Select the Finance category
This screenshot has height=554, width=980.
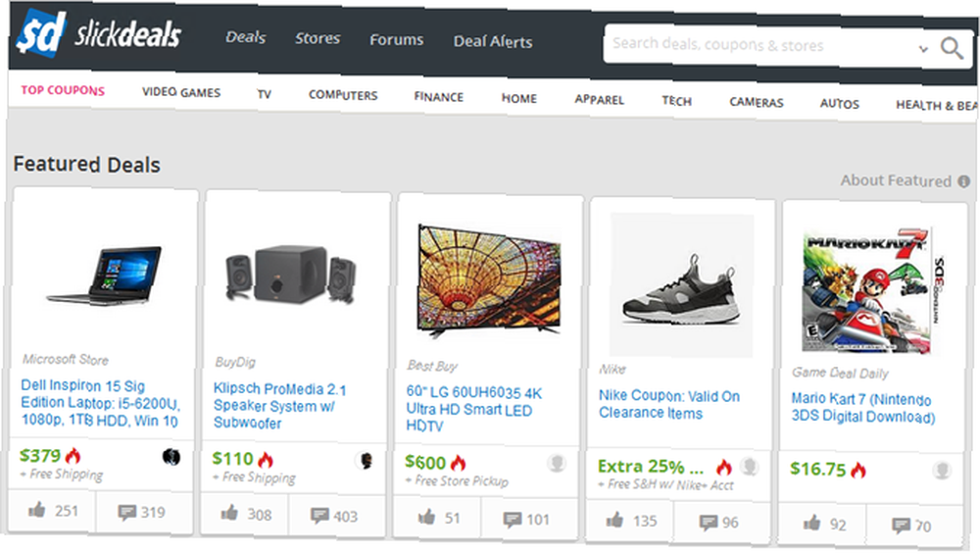coord(439,97)
